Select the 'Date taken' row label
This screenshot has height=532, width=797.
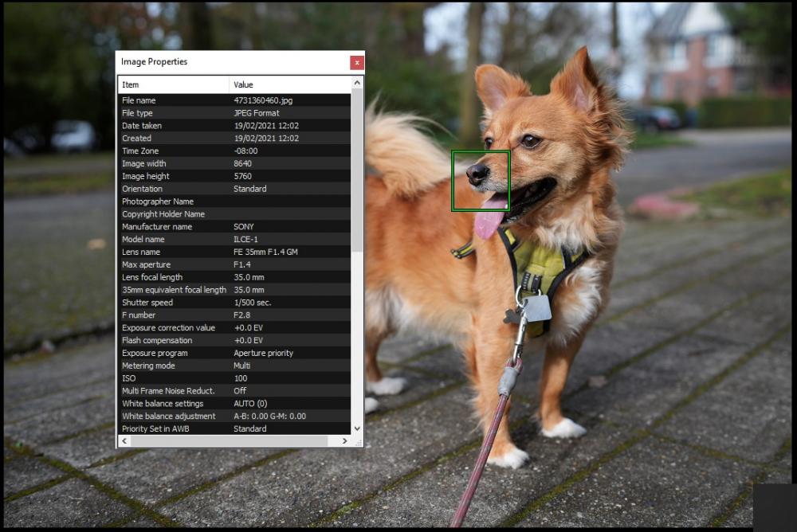pyautogui.click(x=142, y=126)
